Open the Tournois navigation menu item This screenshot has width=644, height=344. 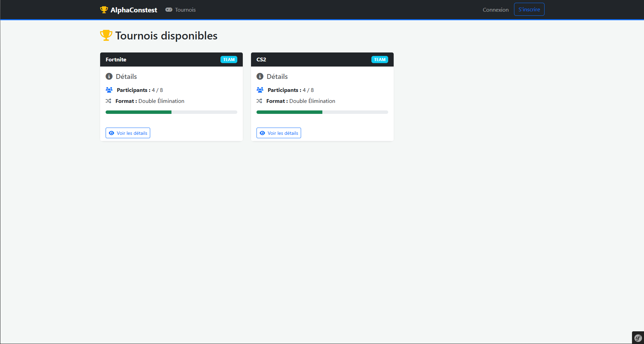point(180,10)
